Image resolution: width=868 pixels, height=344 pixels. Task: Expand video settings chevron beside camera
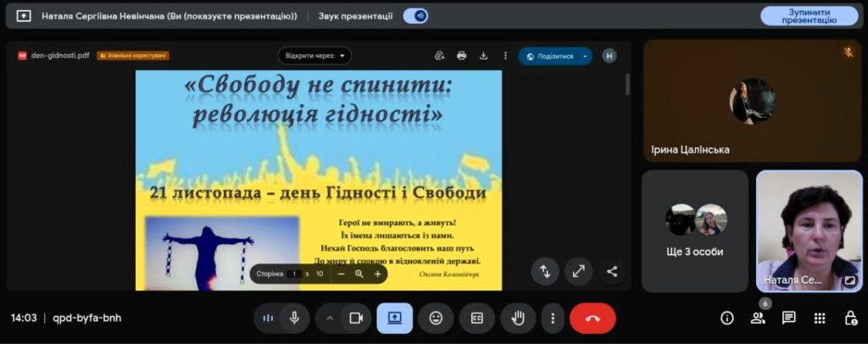point(330,318)
